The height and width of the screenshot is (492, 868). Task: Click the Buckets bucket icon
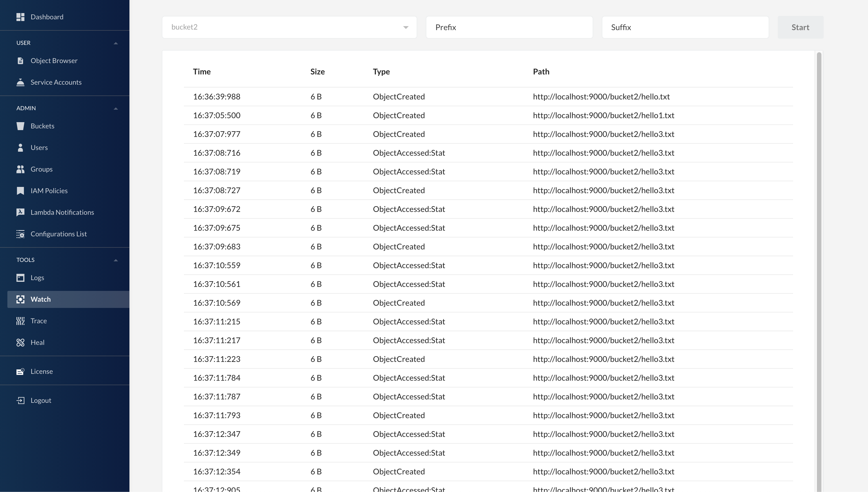pos(20,126)
